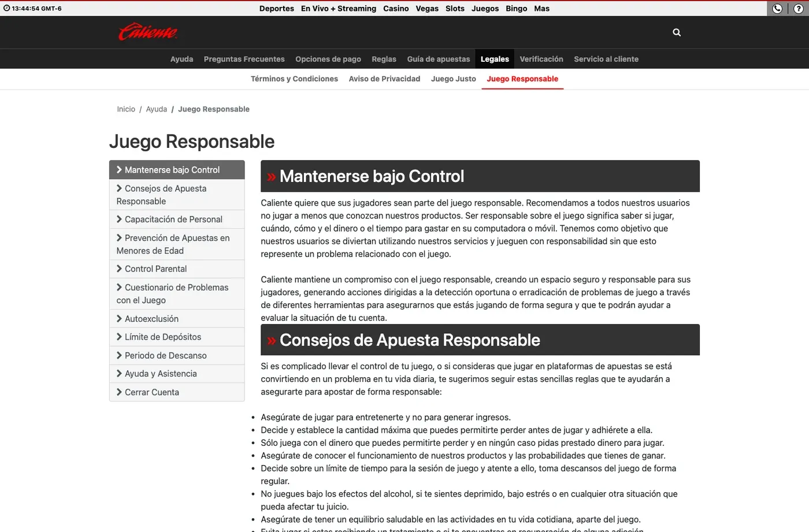Click the Caliente logo
This screenshot has width=809, height=532.
[x=148, y=32]
